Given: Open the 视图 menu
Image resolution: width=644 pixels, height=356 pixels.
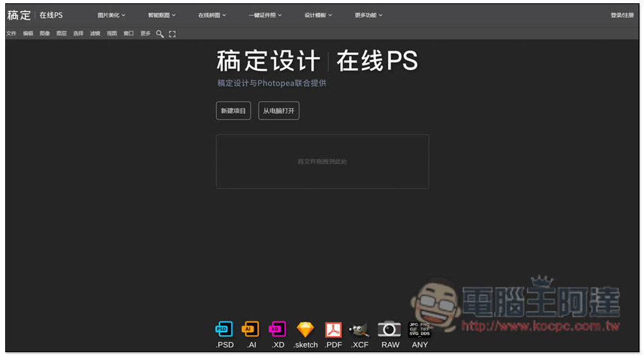Looking at the screenshot, I should tap(112, 33).
